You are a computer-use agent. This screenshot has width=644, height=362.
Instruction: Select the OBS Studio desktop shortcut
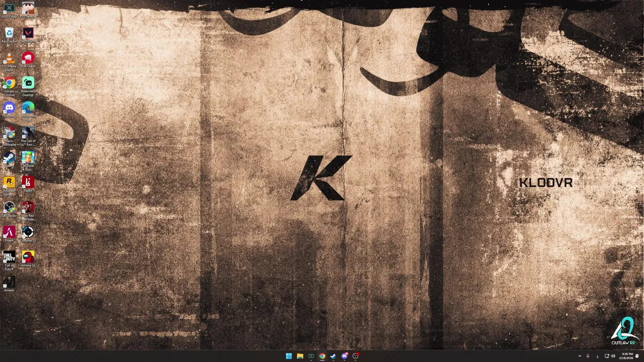[9, 210]
